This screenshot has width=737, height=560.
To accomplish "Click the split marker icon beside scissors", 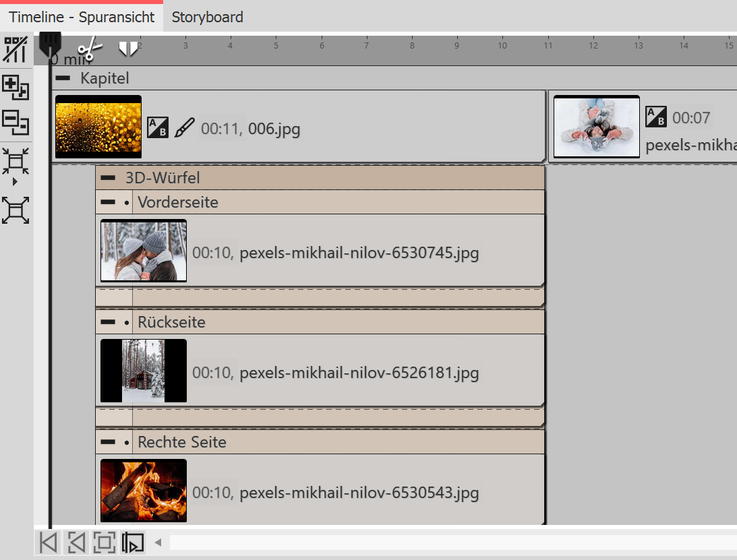I will point(128,49).
